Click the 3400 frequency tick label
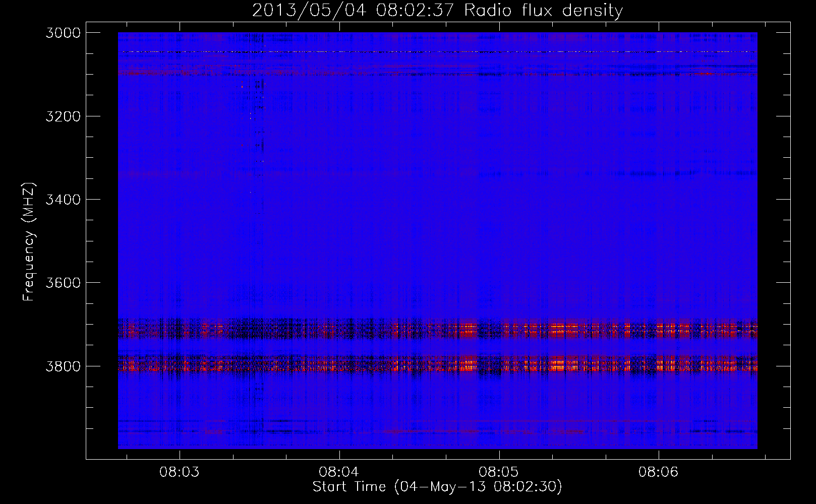This screenshot has width=816, height=504. click(x=63, y=200)
